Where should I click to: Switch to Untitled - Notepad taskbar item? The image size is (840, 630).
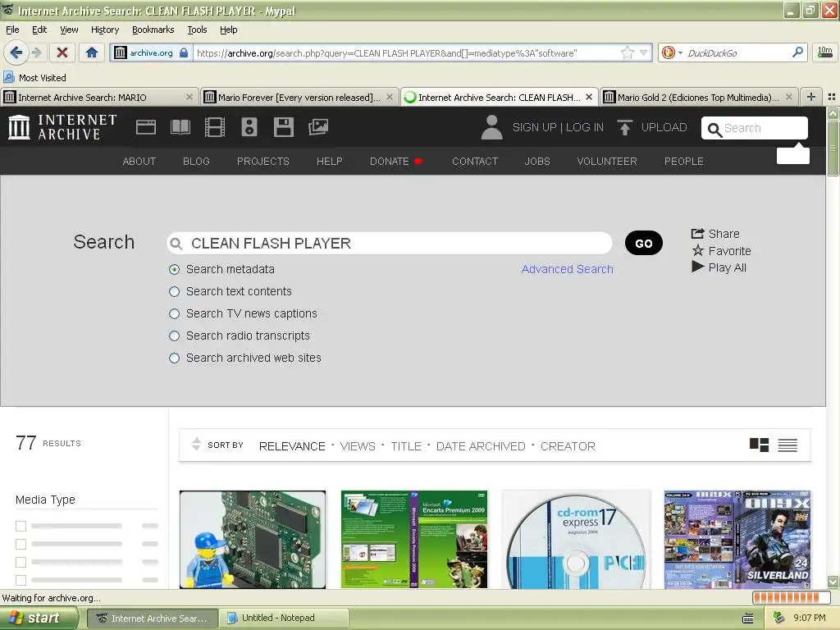(x=285, y=618)
